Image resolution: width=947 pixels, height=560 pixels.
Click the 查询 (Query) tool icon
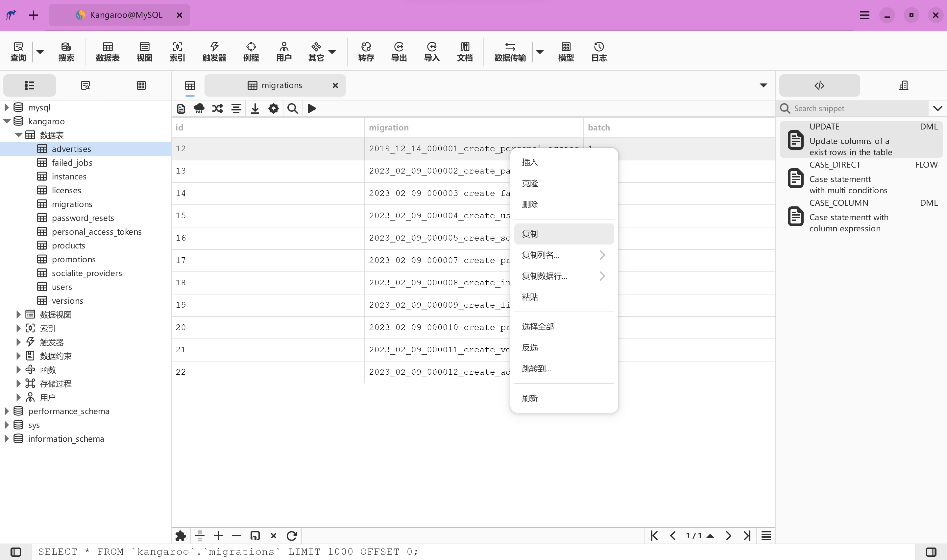(19, 51)
